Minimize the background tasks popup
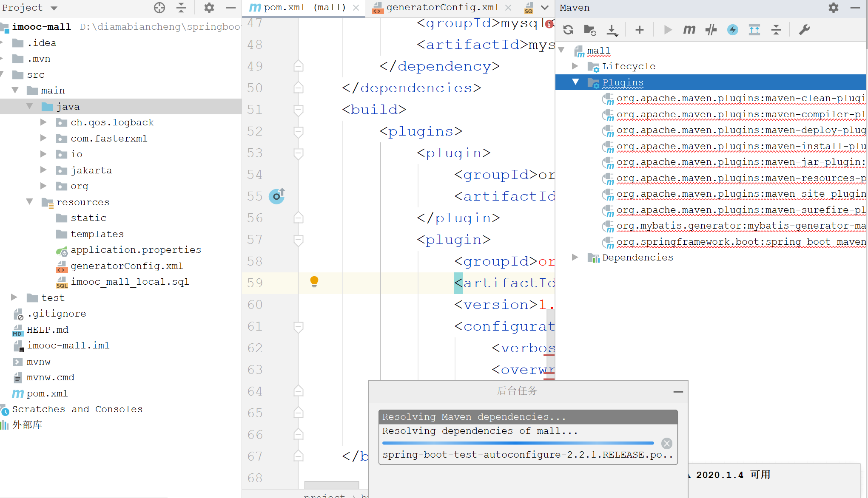868x498 pixels. pos(678,391)
